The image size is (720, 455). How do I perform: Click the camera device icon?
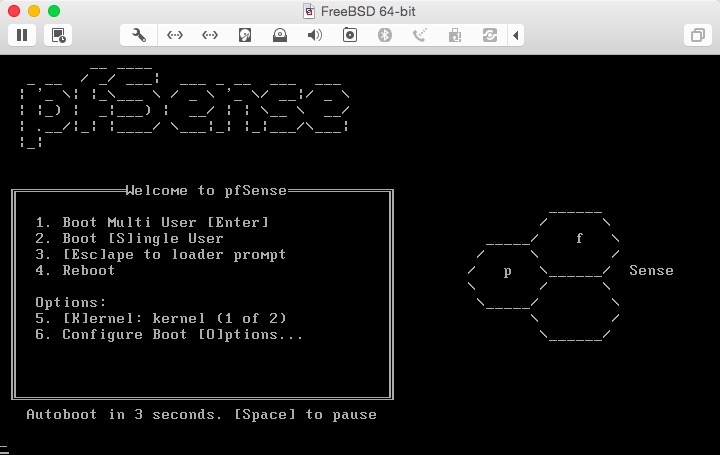point(349,35)
